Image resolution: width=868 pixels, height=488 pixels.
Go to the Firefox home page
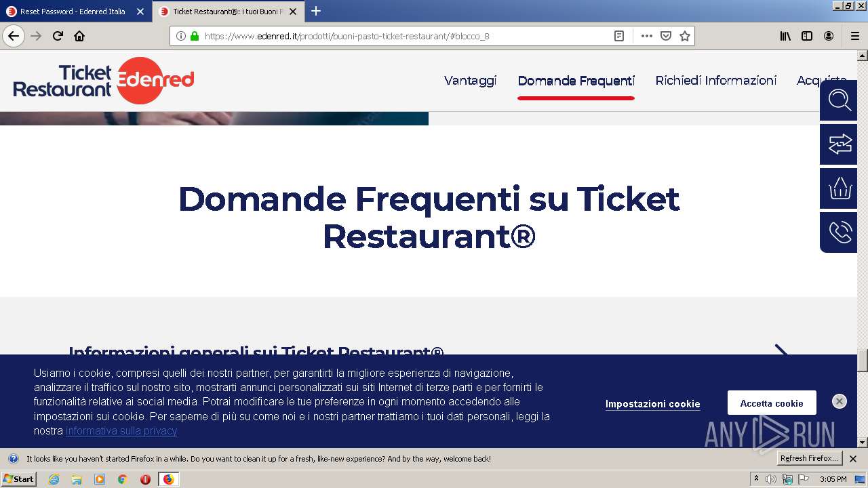click(79, 36)
